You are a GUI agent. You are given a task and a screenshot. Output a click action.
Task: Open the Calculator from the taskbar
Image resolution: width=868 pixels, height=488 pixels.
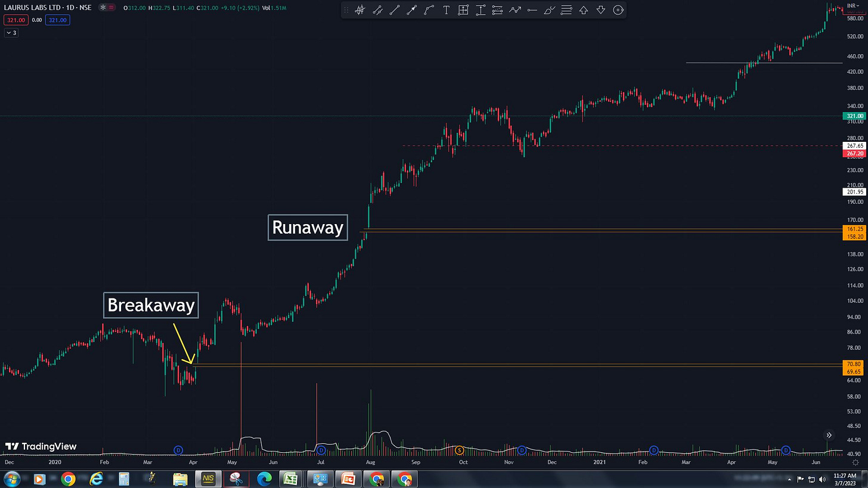click(x=124, y=479)
